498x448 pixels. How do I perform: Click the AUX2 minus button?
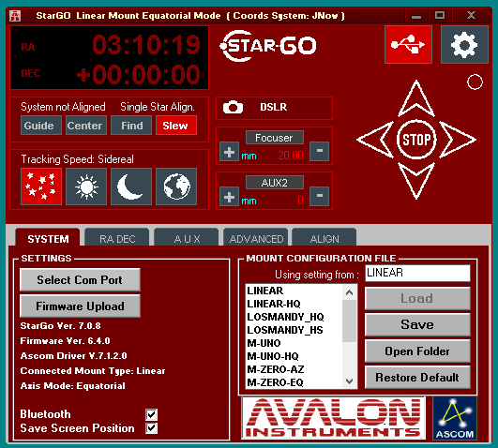(320, 196)
